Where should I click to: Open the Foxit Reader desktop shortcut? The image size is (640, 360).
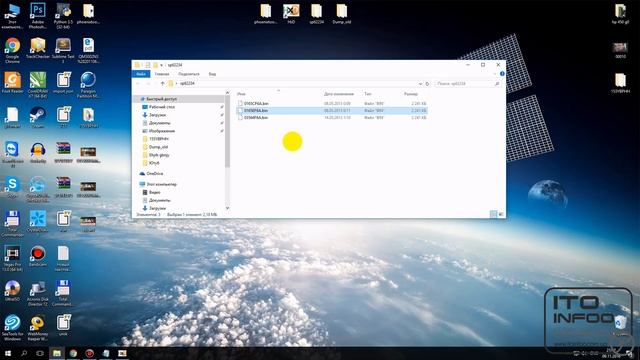click(x=12, y=83)
